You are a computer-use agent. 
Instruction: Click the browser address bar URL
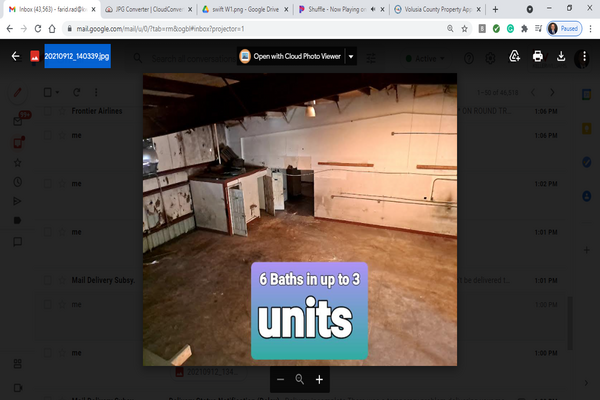tap(200, 29)
